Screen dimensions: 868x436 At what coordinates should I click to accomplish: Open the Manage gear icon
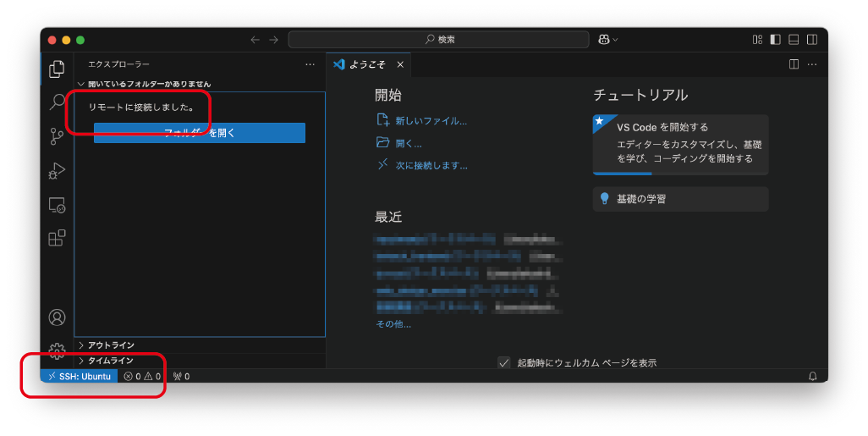pos(57,350)
